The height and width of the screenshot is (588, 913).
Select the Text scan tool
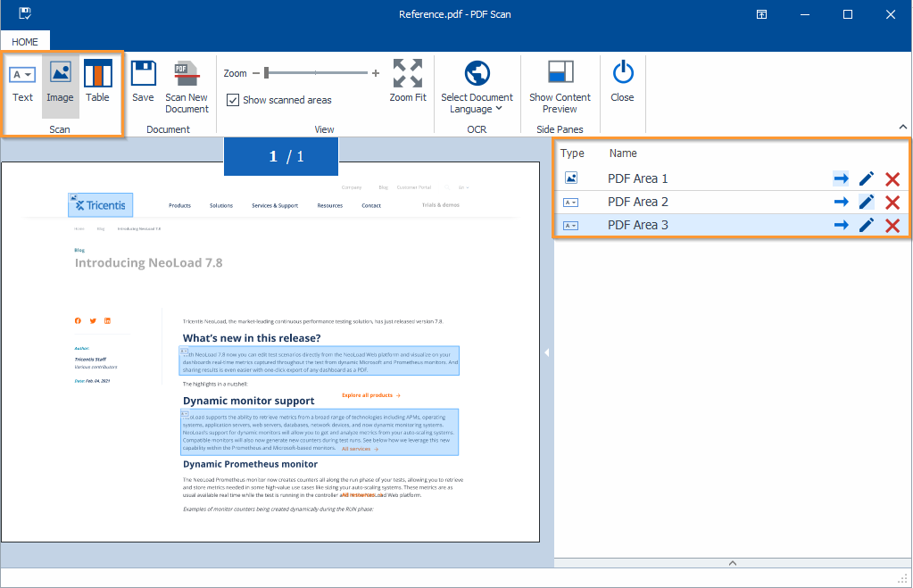[x=22, y=85]
